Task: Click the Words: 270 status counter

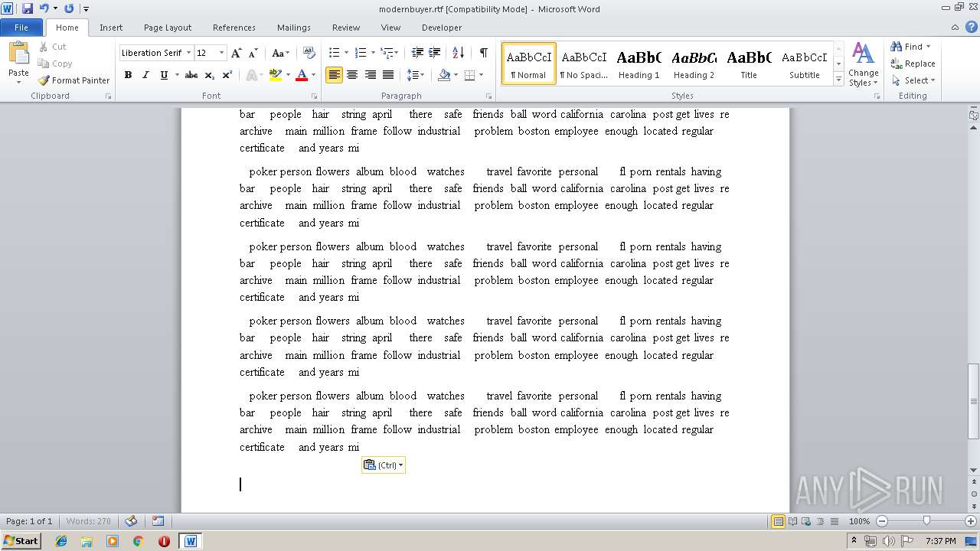Action: coord(88,521)
